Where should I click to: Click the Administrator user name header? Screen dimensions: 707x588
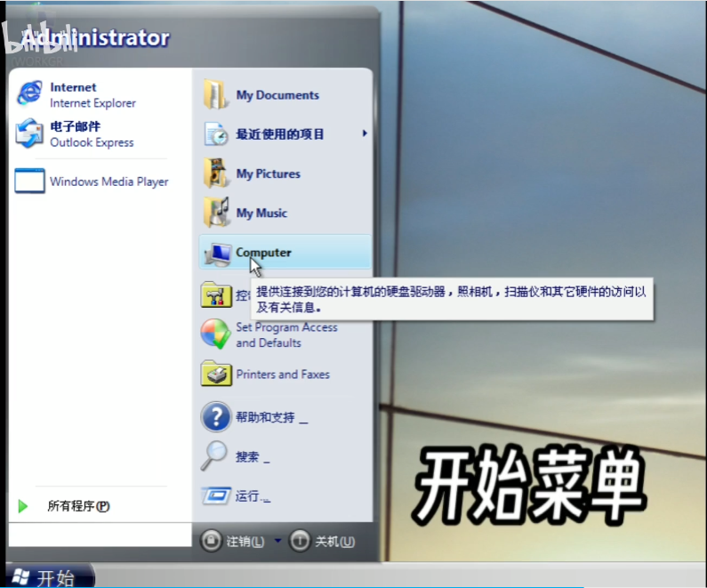95,38
